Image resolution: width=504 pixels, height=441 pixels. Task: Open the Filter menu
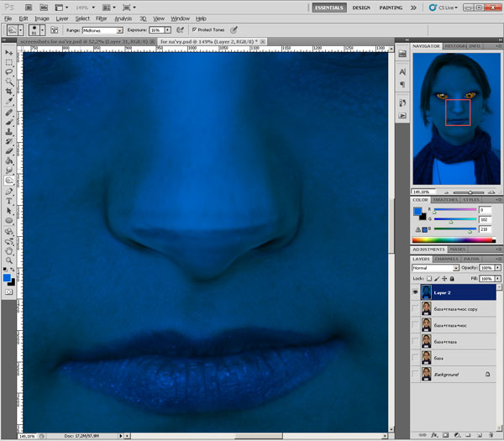(x=101, y=18)
